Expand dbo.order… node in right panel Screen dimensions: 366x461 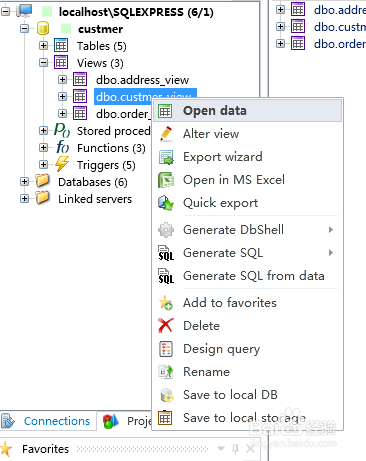point(281,43)
